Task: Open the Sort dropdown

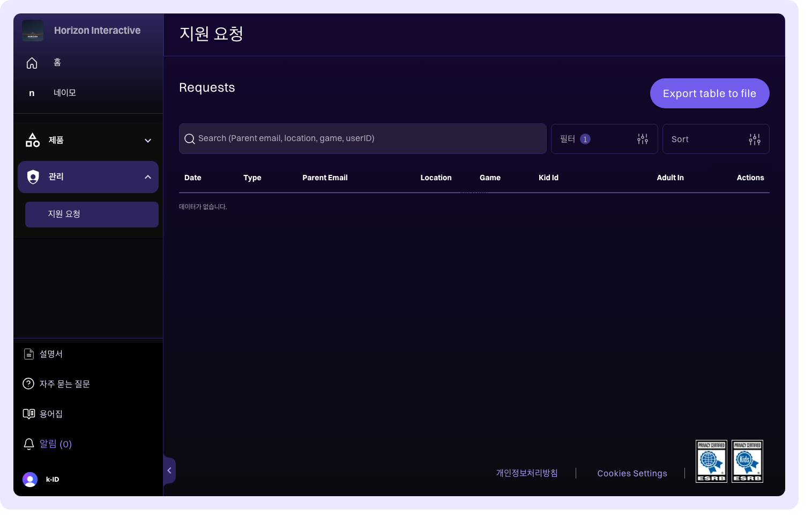Action: [716, 139]
